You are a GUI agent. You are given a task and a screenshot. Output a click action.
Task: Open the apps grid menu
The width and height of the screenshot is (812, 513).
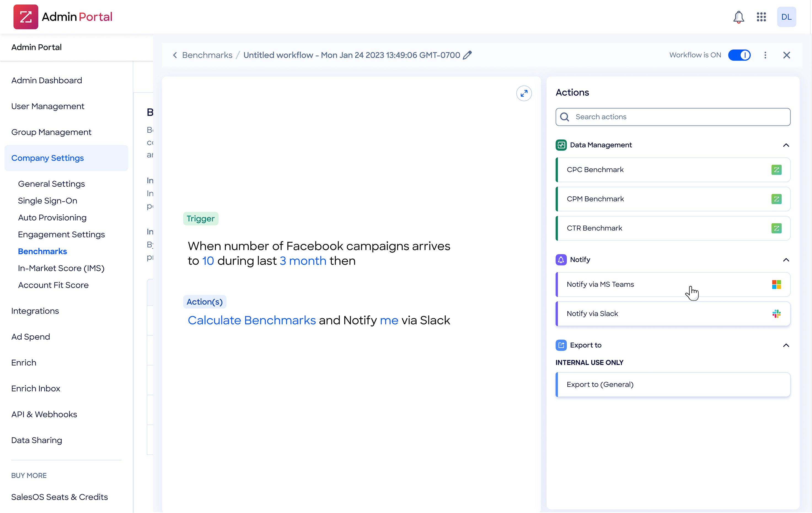tap(761, 17)
